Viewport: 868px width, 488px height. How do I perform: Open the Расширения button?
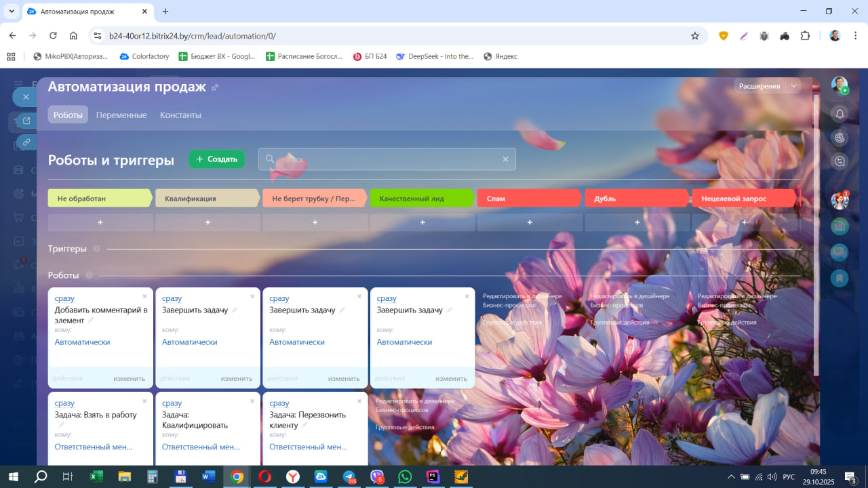coord(759,86)
